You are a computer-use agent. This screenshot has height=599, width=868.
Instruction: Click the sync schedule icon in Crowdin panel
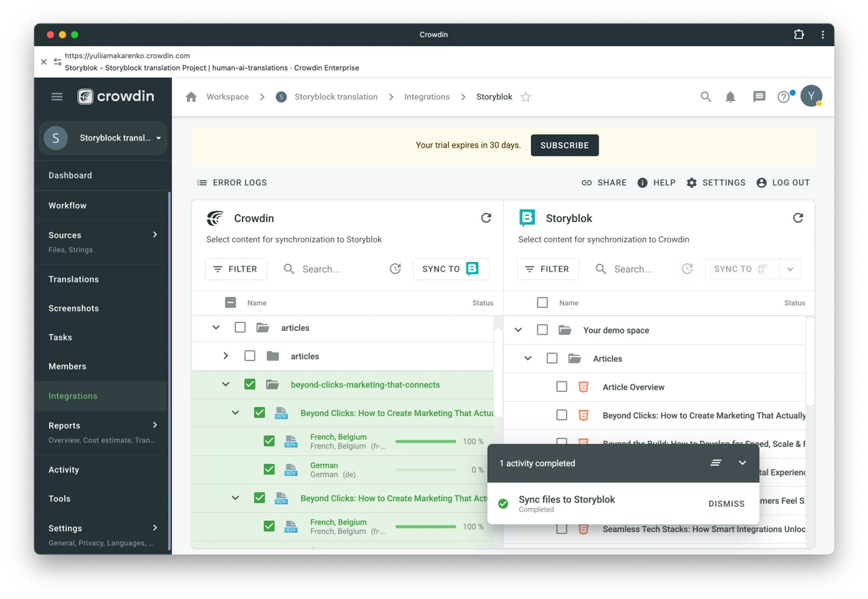[395, 269]
